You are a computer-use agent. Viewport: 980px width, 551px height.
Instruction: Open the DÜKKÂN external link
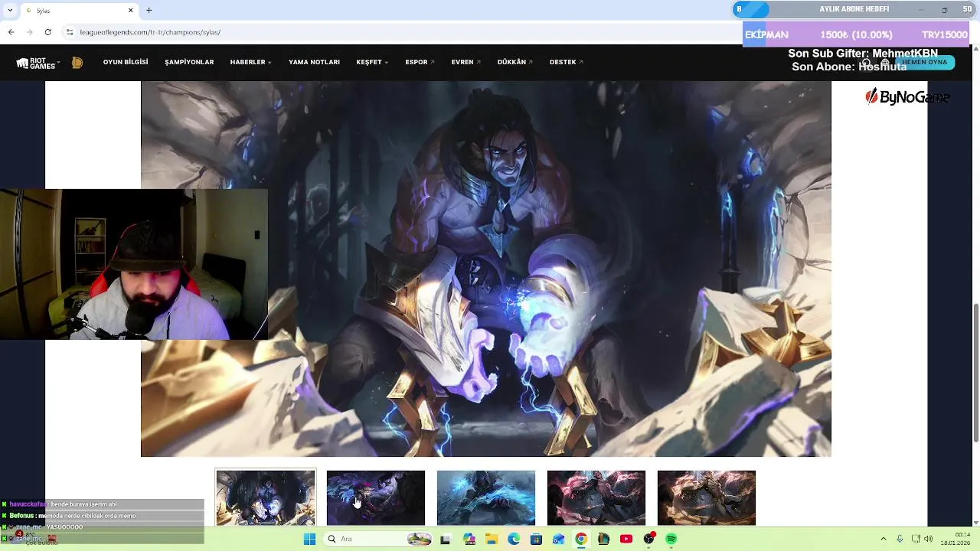pyautogui.click(x=515, y=62)
